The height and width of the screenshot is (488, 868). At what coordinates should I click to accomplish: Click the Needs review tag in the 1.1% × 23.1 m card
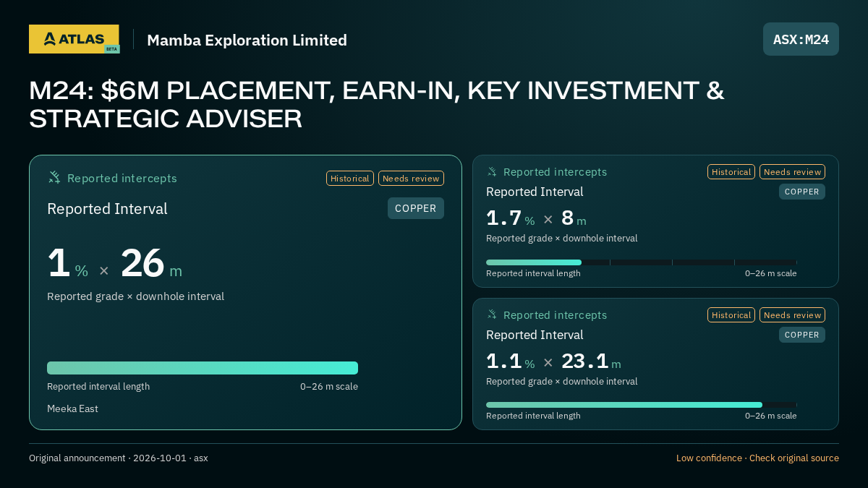tap(792, 314)
